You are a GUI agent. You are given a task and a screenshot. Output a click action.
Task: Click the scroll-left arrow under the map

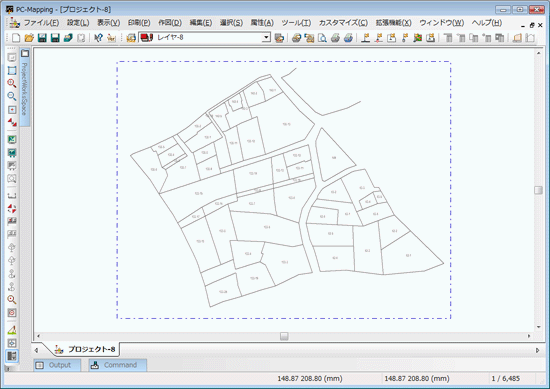coord(38,336)
